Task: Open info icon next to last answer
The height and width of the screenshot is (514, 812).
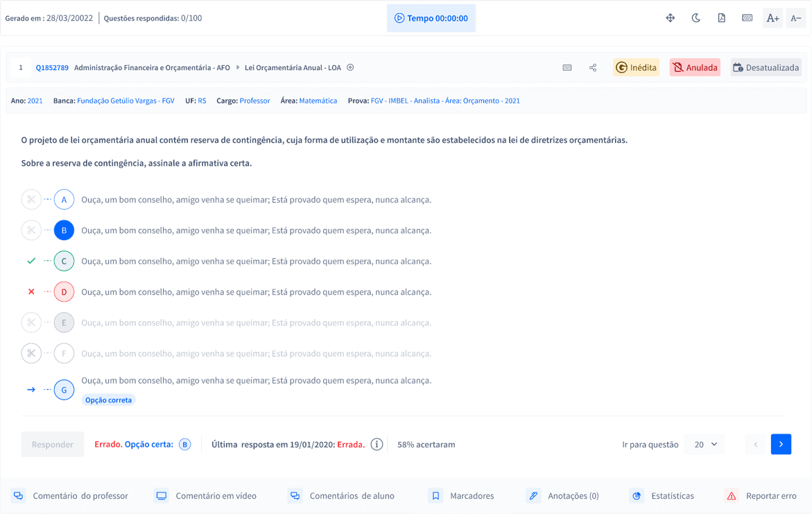Action: [x=377, y=445]
